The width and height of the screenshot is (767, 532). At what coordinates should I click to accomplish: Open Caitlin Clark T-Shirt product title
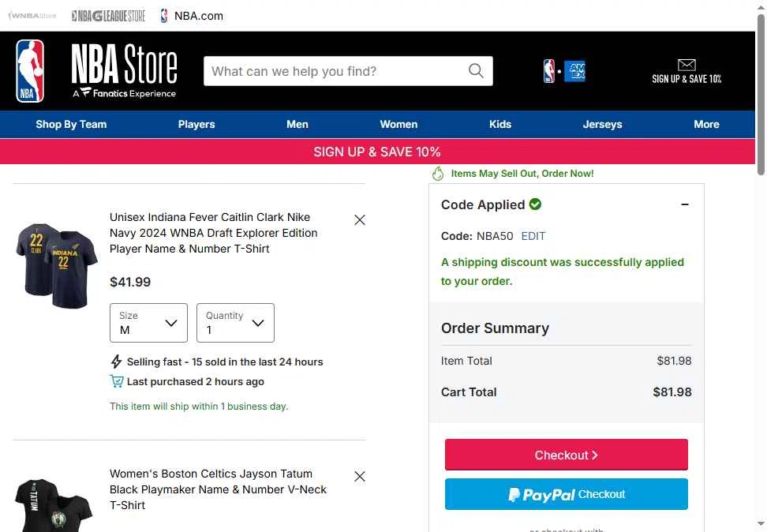pos(213,233)
